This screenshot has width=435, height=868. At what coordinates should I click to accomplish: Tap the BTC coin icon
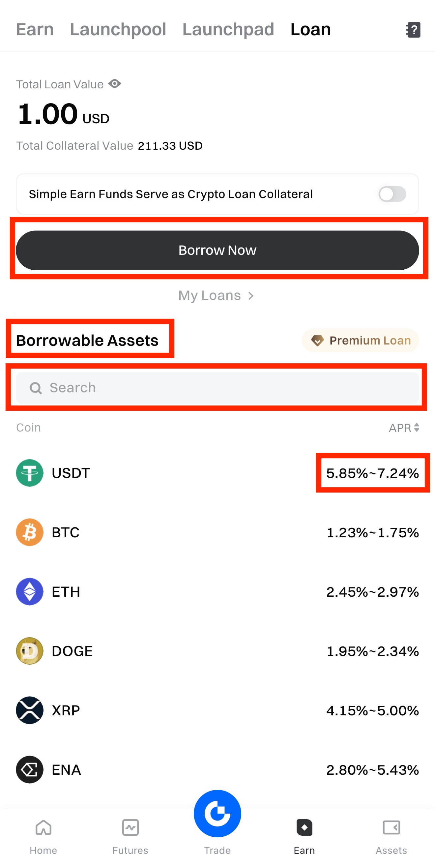[x=30, y=532]
